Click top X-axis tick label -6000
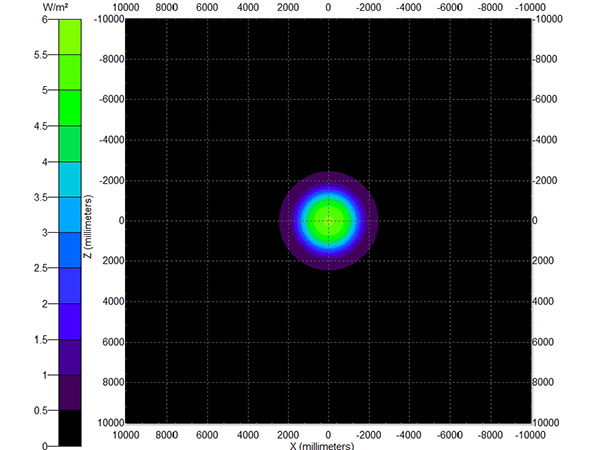 point(450,7)
